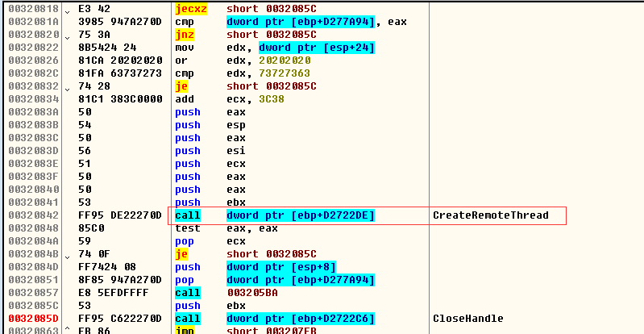Click the CloseHandle comment label
This screenshot has width=644, height=334.
[467, 319]
